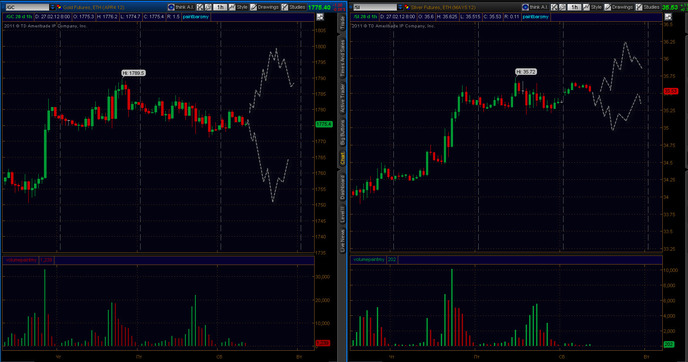Click the paintbarsmy study label on gold
Image resolution: width=688 pixels, height=362 pixels.
196,17
